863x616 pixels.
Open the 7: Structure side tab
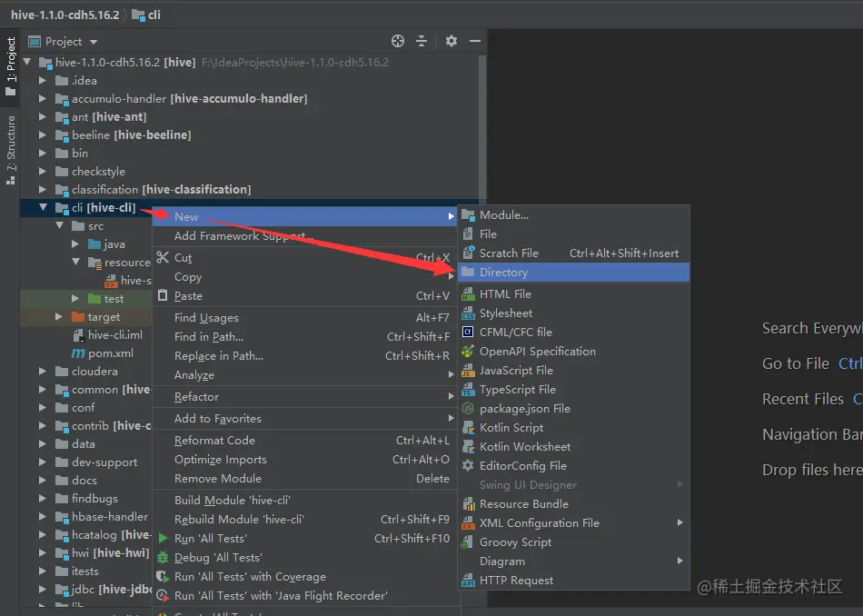[x=11, y=150]
